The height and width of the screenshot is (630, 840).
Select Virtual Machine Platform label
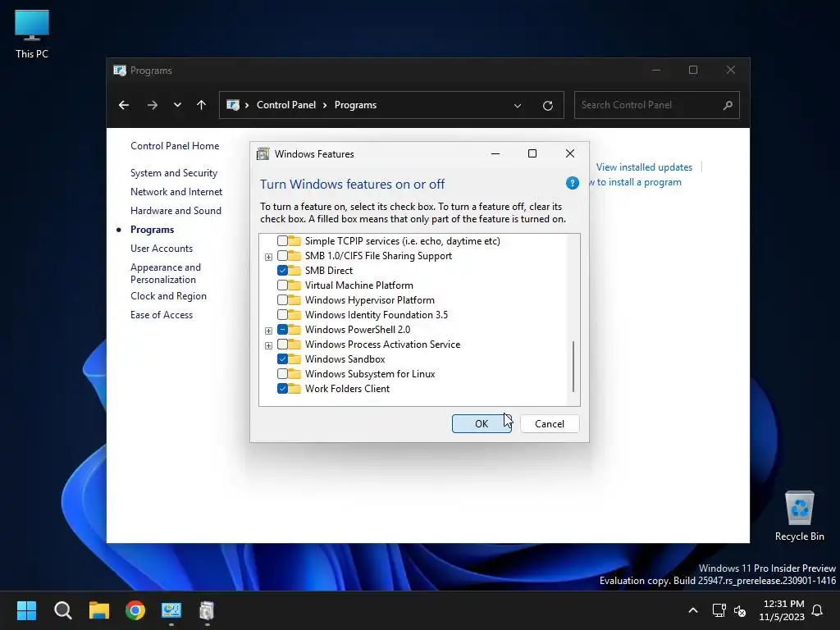point(359,285)
